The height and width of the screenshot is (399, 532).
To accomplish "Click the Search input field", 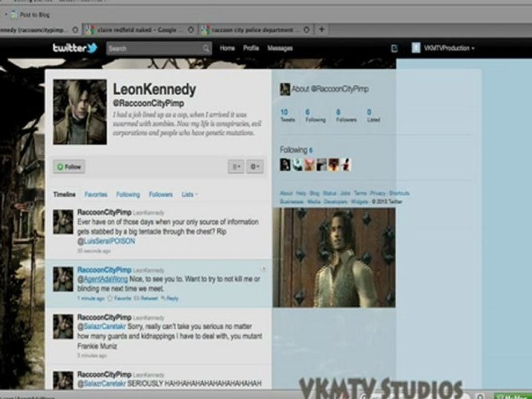I will [159, 49].
